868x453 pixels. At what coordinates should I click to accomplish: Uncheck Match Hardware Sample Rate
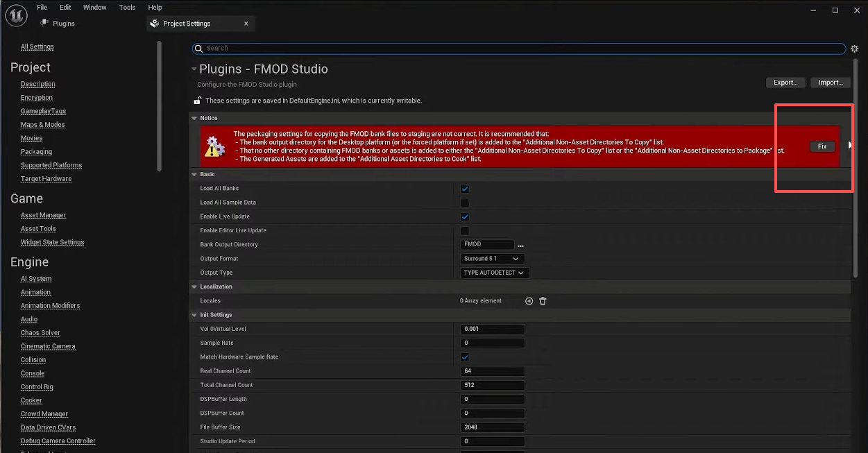464,357
